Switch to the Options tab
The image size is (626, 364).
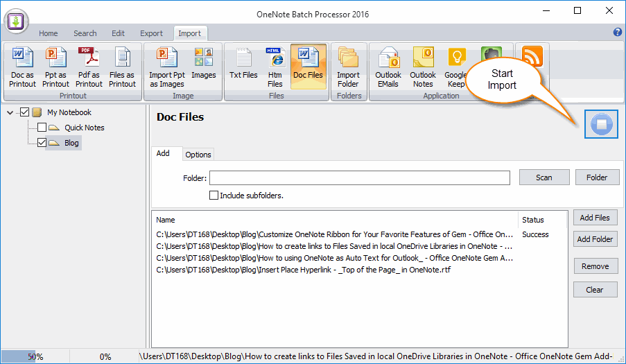[198, 155]
